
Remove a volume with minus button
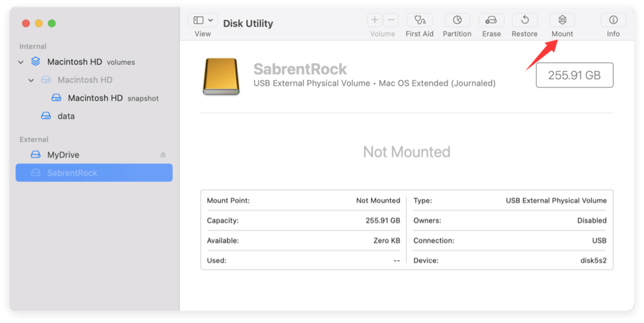click(391, 19)
